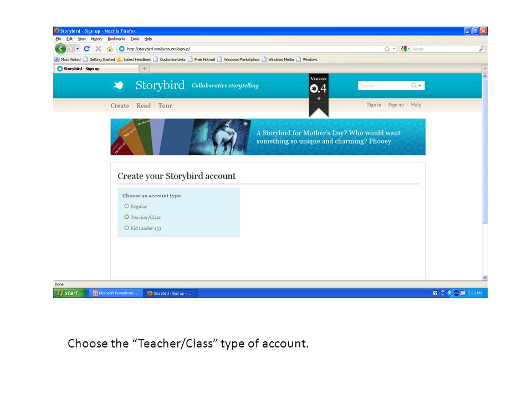This screenshot has height=399, width=532.
Task: Switch to Microsoft PowerPoint taskbar button
Action: click(x=116, y=293)
